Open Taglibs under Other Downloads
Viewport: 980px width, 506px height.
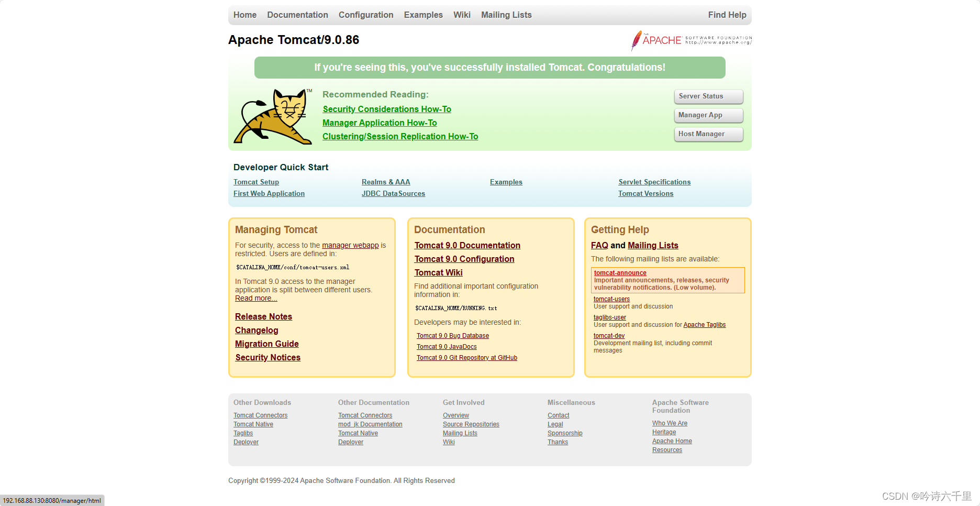[243, 433]
